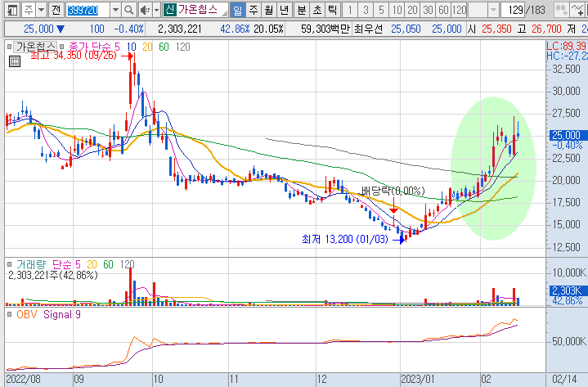Click the volume figure 2,303,221 in quote bar
Image resolution: width=588 pixels, height=387 pixels.
coord(179,29)
